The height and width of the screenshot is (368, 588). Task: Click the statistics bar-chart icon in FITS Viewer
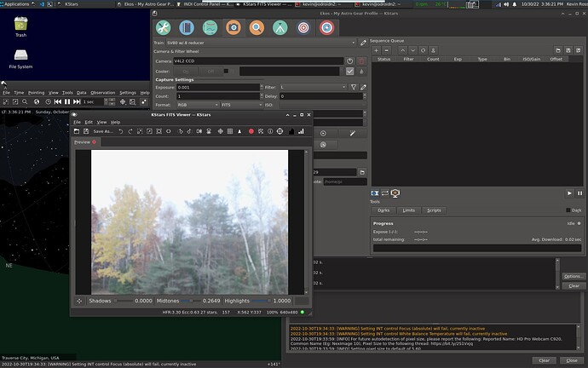(x=301, y=131)
